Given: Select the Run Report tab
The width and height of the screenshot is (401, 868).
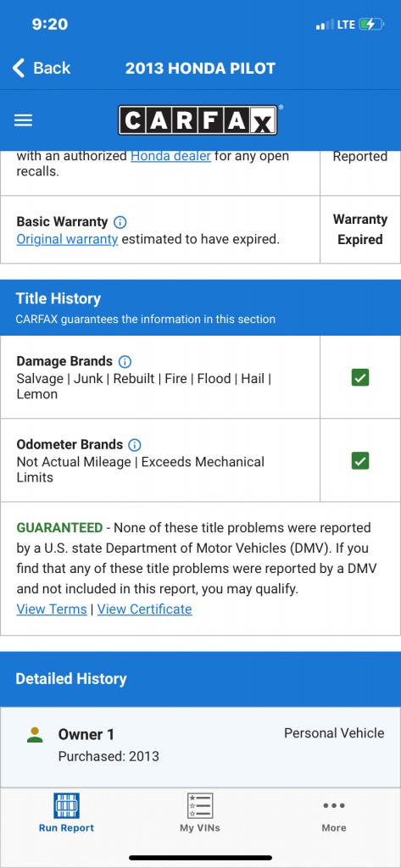Looking at the screenshot, I should pyautogui.click(x=66, y=813).
